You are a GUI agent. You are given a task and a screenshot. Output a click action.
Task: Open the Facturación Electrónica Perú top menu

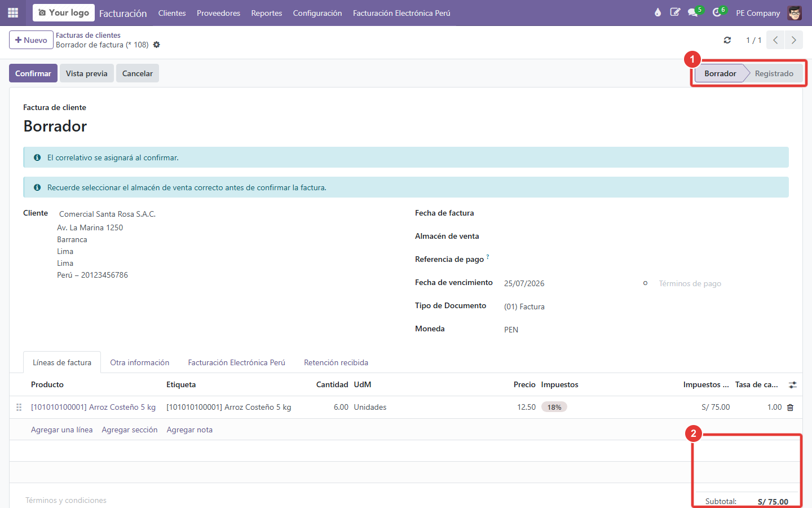click(401, 13)
